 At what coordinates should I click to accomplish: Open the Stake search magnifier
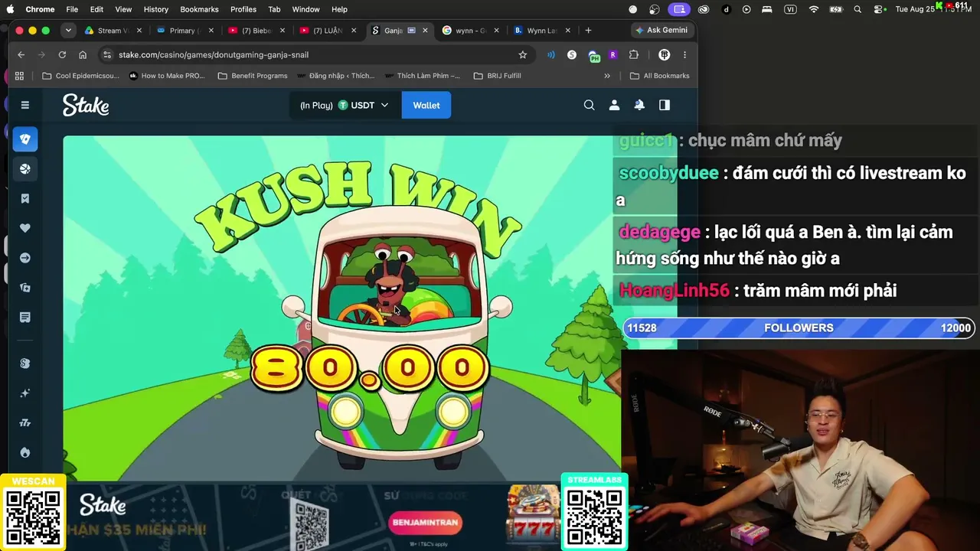590,105
